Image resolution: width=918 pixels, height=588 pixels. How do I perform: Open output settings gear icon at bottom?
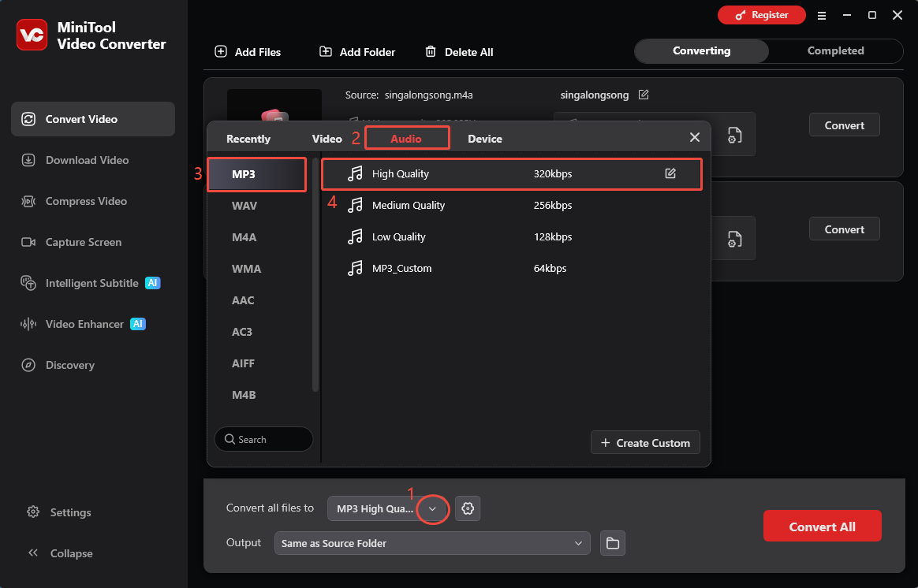[467, 508]
